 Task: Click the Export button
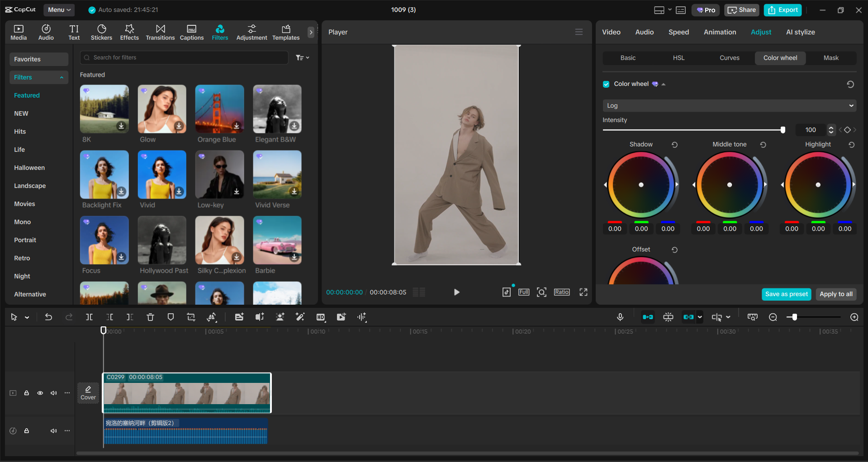[782, 9]
